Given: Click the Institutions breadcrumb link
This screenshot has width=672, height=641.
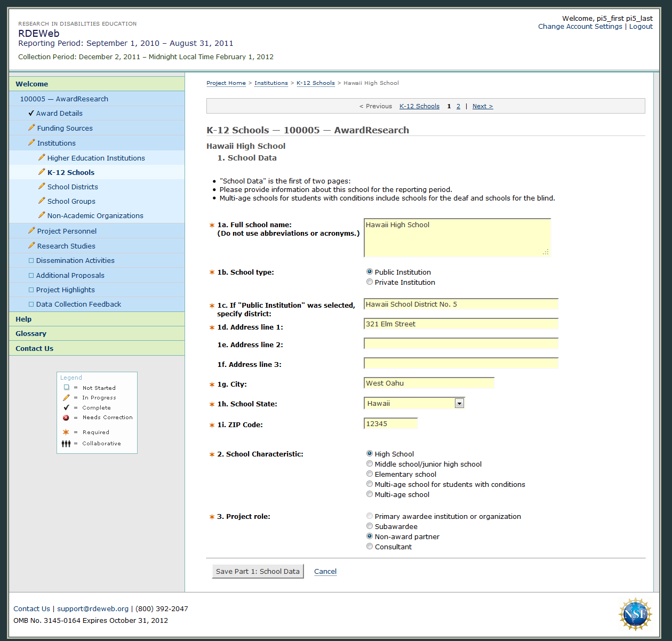Looking at the screenshot, I should (271, 83).
